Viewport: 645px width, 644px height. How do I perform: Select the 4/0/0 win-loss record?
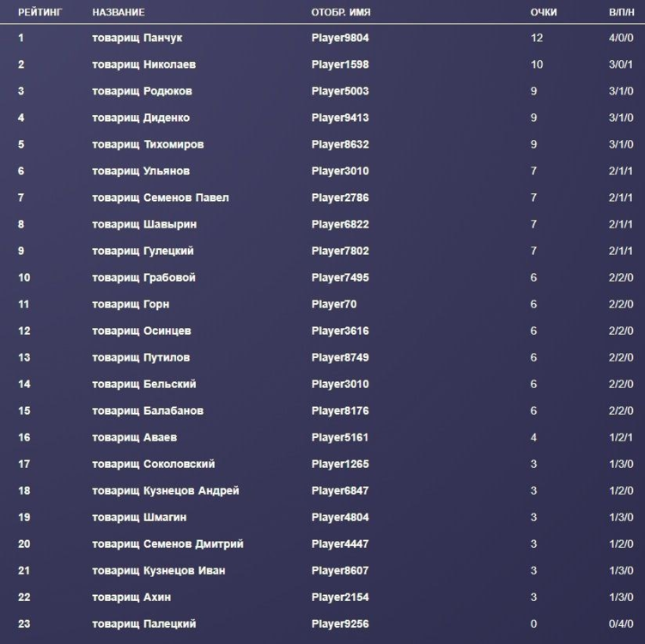coord(620,38)
